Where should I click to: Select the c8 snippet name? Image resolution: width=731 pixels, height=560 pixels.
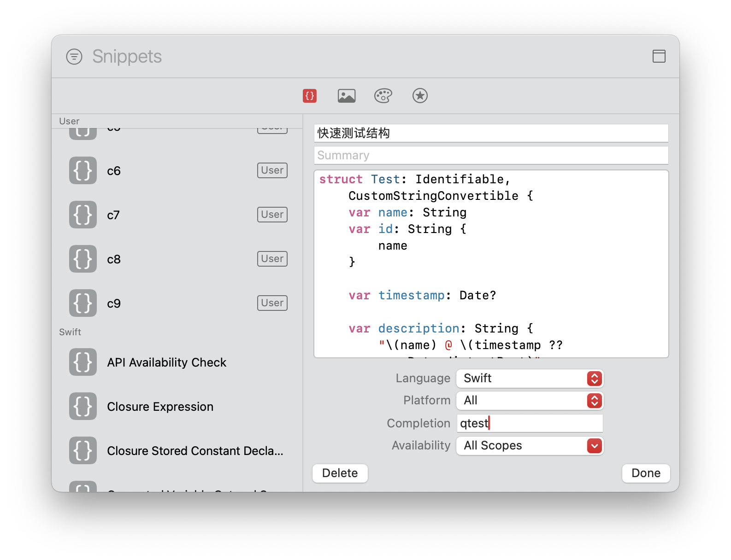click(114, 259)
